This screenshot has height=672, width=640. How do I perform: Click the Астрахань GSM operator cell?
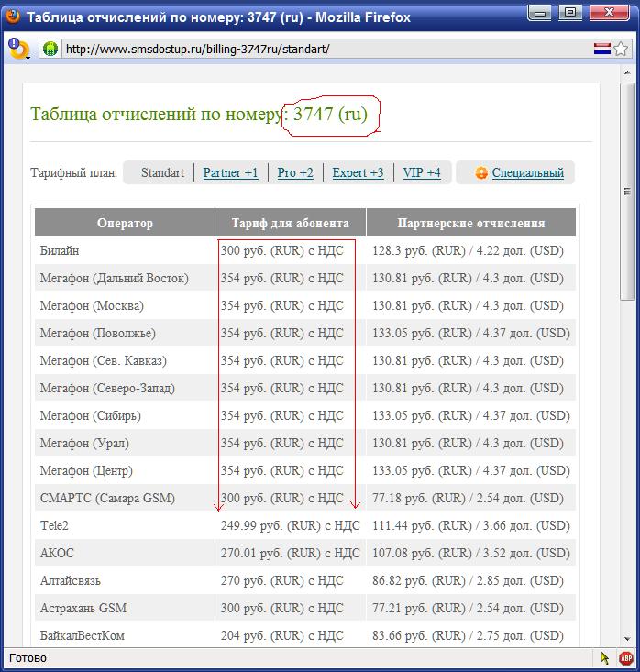click(x=125, y=608)
